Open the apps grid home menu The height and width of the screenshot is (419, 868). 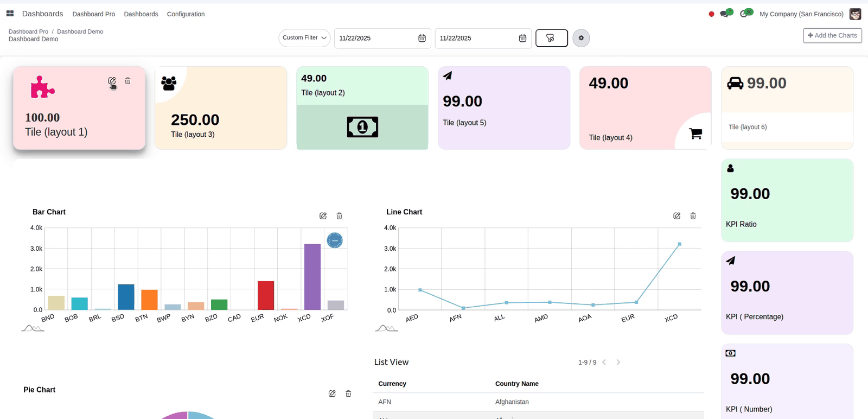[10, 14]
